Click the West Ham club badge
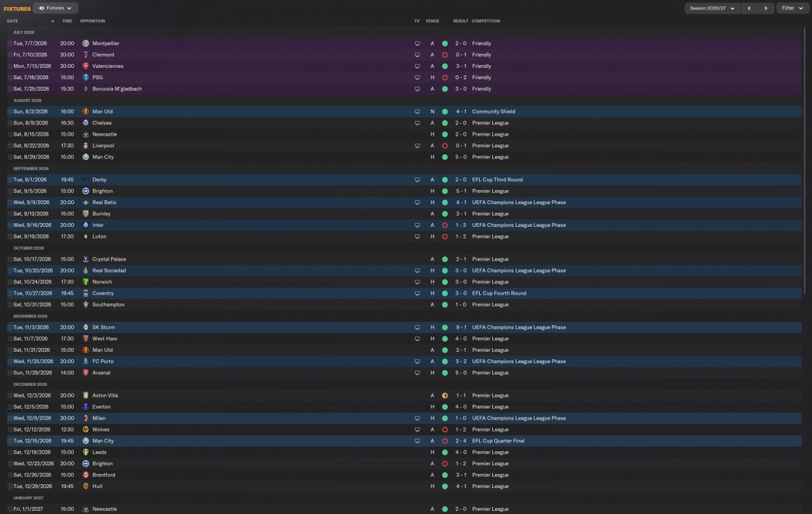The width and height of the screenshot is (812, 514). (86, 339)
